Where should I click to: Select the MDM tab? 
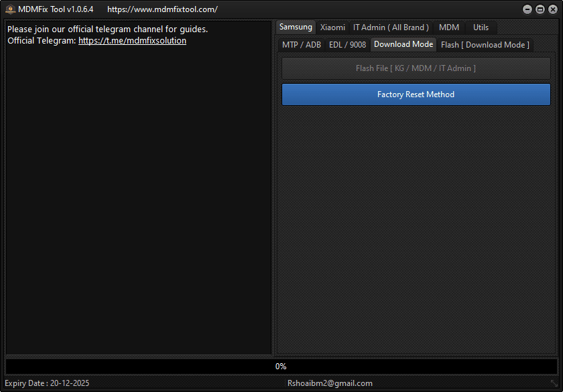448,27
